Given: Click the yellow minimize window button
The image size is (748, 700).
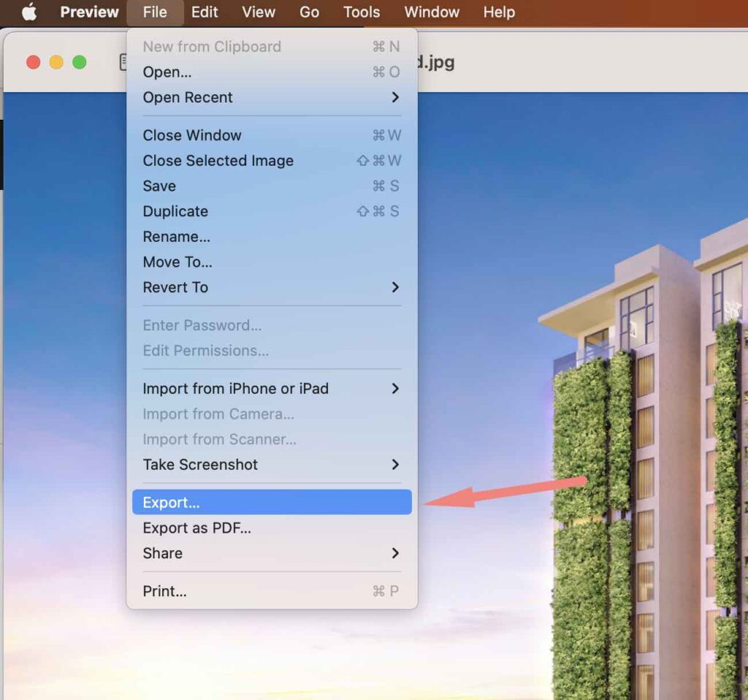Looking at the screenshot, I should 56,62.
